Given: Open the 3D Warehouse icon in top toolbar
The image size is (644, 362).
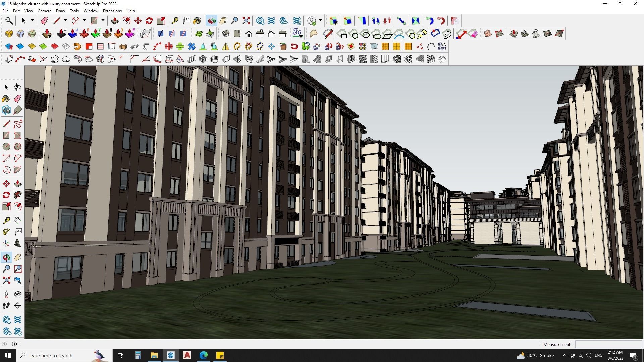Looking at the screenshot, I should point(260,21).
